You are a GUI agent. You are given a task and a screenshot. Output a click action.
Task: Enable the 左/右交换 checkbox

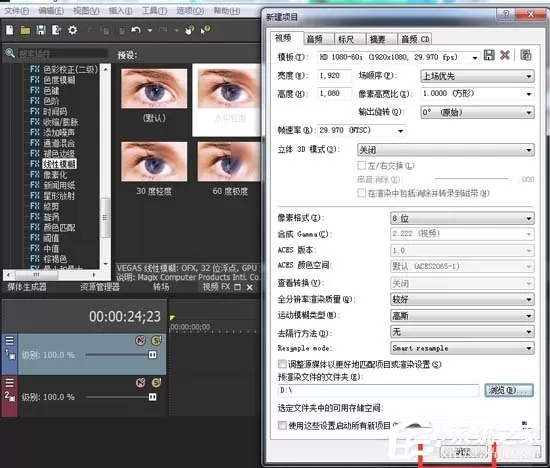tap(361, 165)
